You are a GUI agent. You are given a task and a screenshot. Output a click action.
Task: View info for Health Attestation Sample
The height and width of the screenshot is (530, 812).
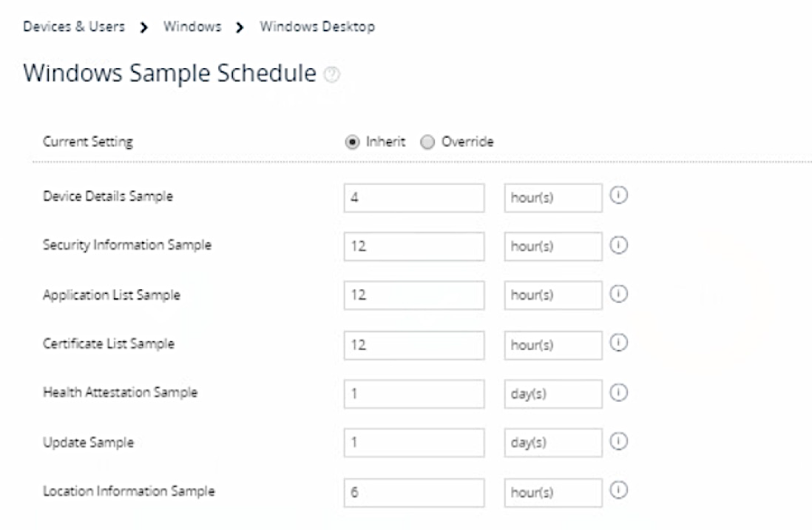tap(619, 393)
